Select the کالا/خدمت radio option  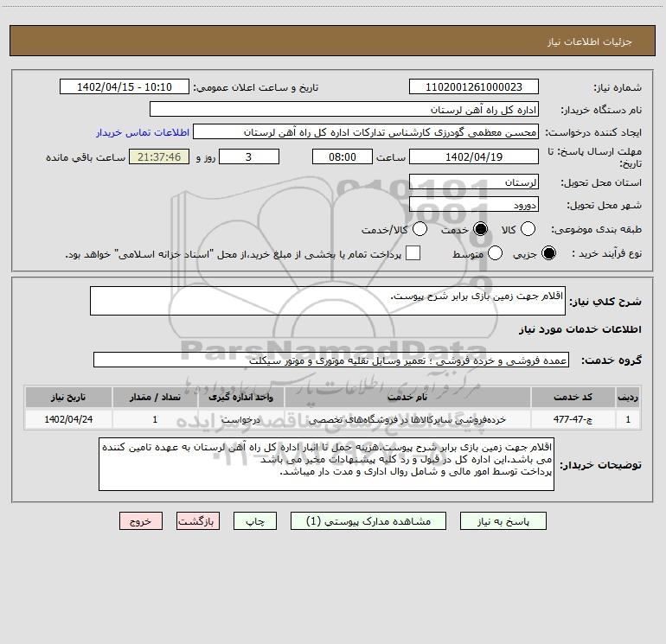pyautogui.click(x=420, y=229)
